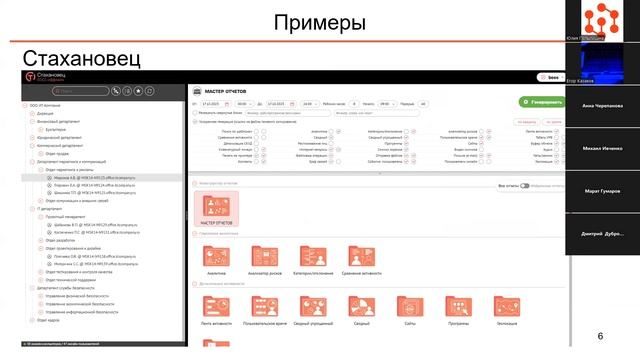Select participant Анна Черепанова tile
Screen dimensions: 640x360
pos(602,106)
